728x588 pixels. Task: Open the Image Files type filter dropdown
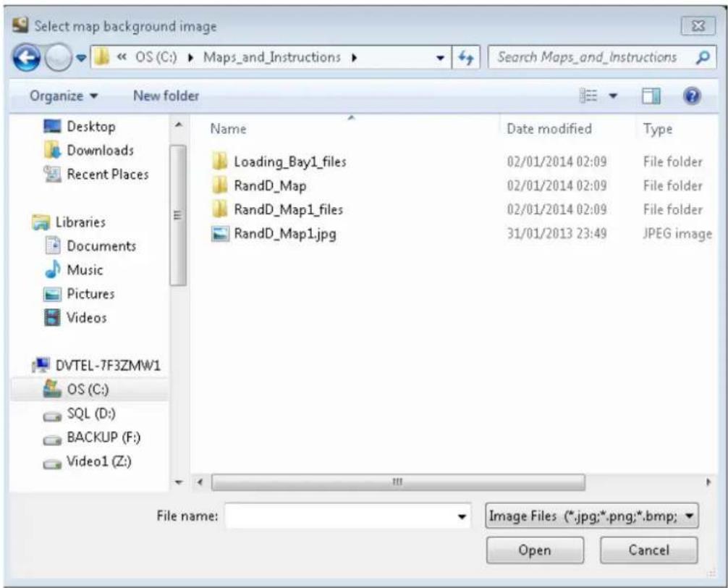tap(591, 516)
